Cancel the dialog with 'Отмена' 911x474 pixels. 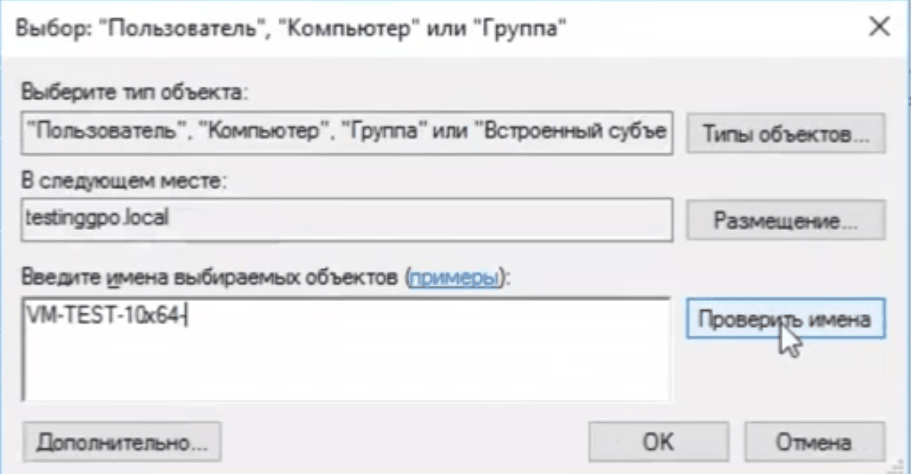click(x=812, y=441)
